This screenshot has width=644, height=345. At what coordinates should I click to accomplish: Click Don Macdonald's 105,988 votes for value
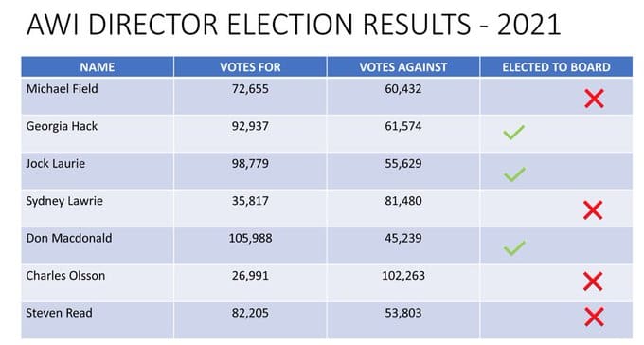coord(250,238)
